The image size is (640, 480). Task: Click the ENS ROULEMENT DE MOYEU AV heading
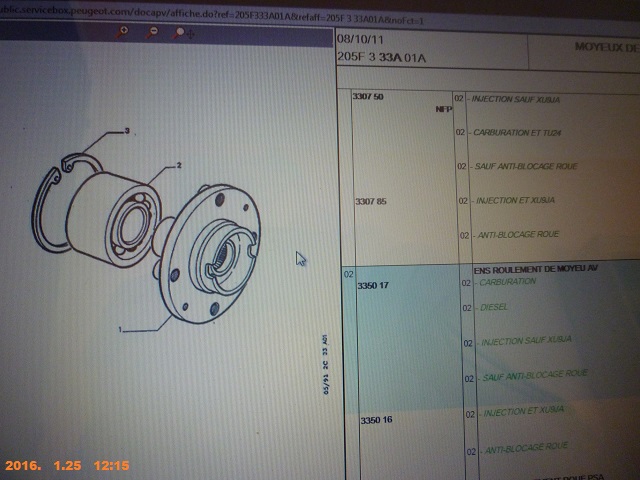coord(536,269)
